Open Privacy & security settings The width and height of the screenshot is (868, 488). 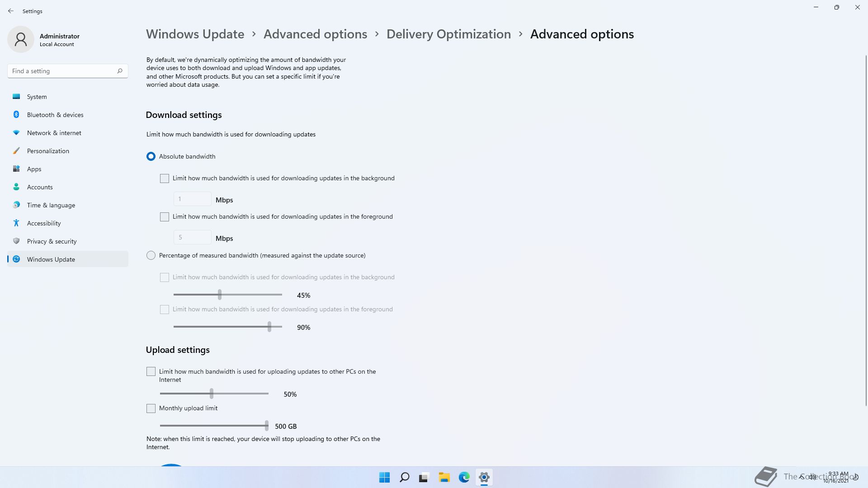tap(68, 241)
